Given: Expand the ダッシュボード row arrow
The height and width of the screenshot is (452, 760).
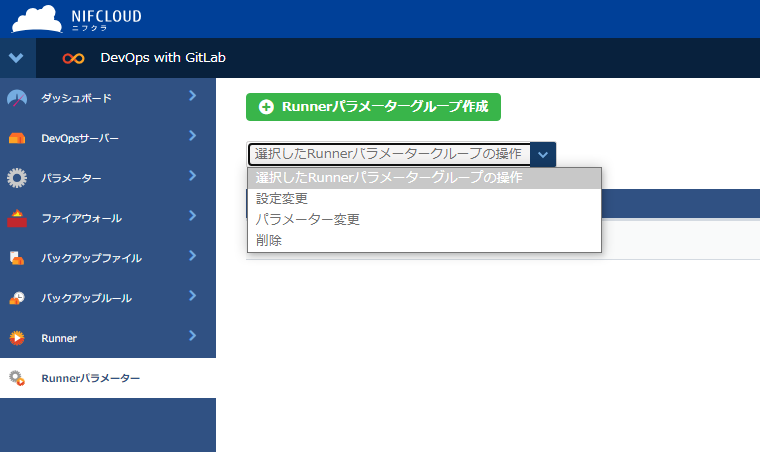Looking at the screenshot, I should [x=192, y=95].
